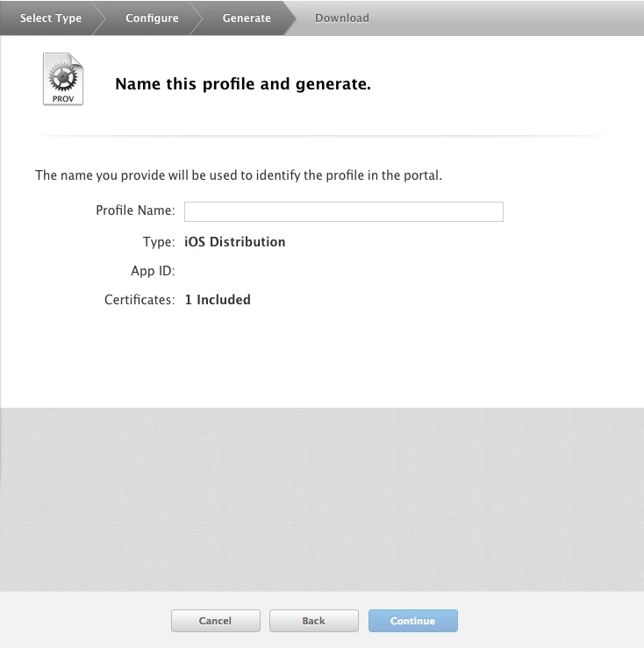Viewport: 644px width, 648px height.
Task: Click the portal description sentence text
Action: coord(238,175)
